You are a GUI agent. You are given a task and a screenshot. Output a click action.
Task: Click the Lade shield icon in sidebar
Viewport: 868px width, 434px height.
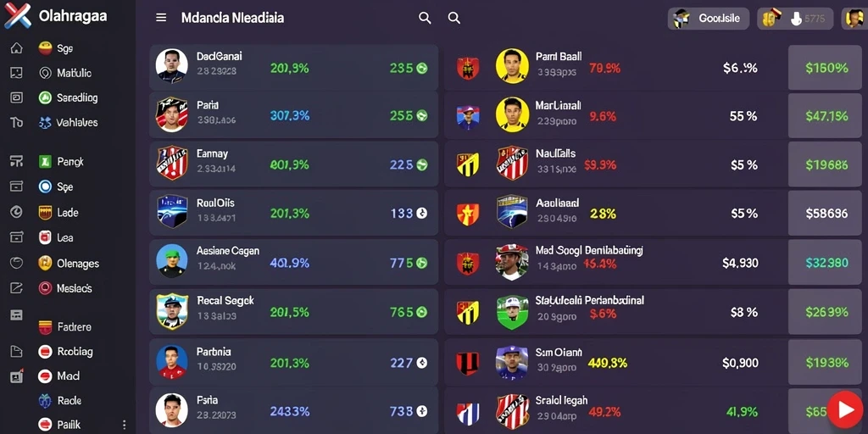[x=46, y=213]
